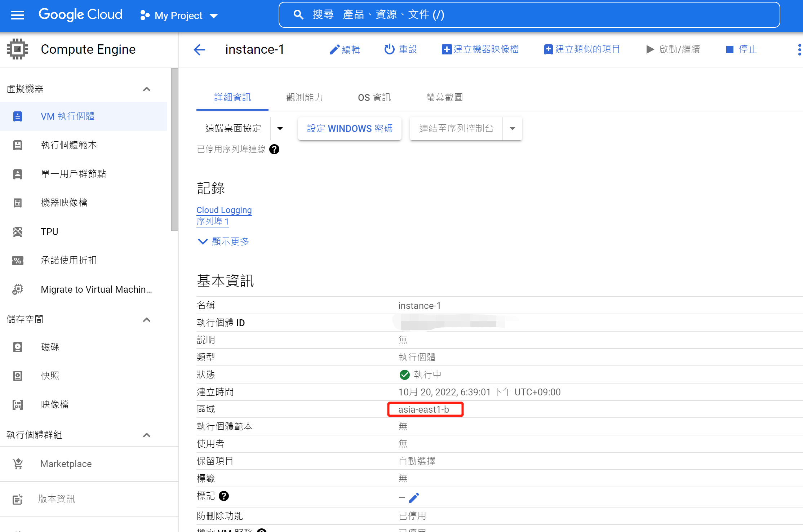Click the 承諾使用折扣 percent icon
The width and height of the screenshot is (803, 532).
click(18, 261)
